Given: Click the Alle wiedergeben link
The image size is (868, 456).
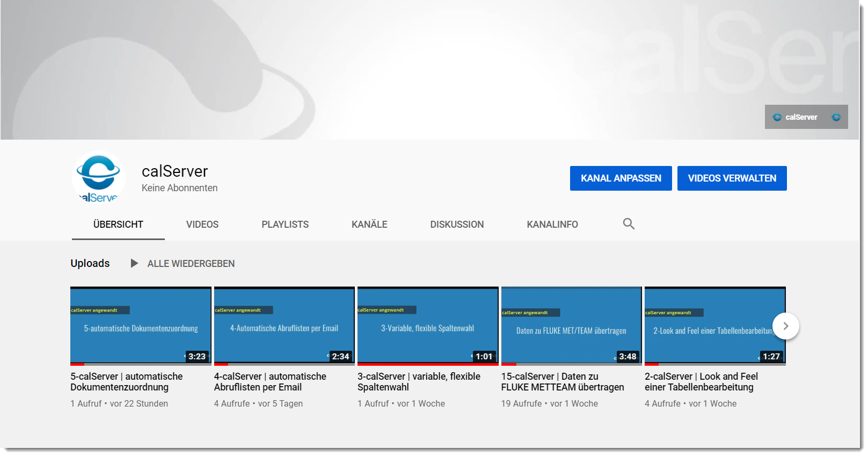Looking at the screenshot, I should pyautogui.click(x=191, y=264).
